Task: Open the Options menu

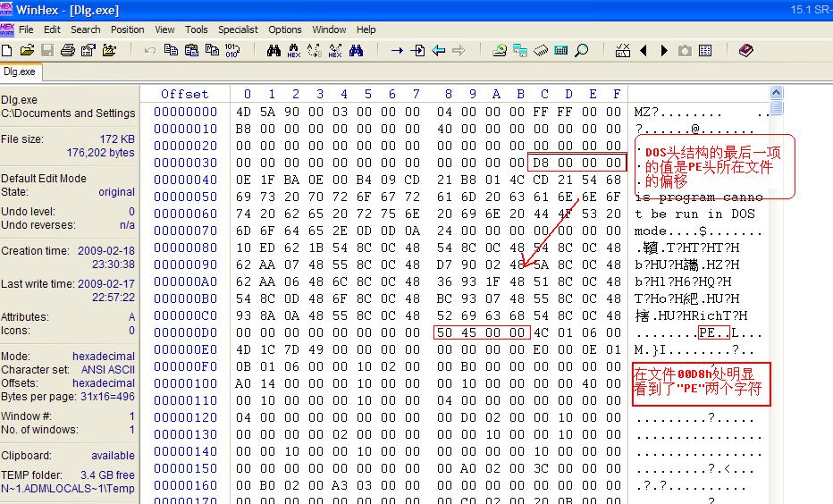Action: [285, 29]
